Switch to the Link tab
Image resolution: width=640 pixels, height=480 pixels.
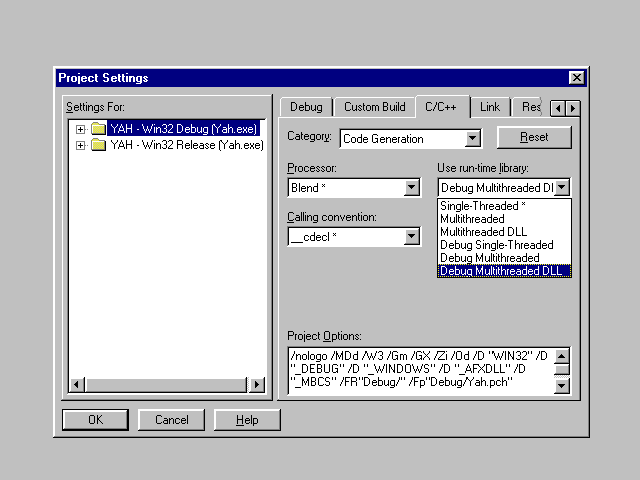click(x=490, y=107)
